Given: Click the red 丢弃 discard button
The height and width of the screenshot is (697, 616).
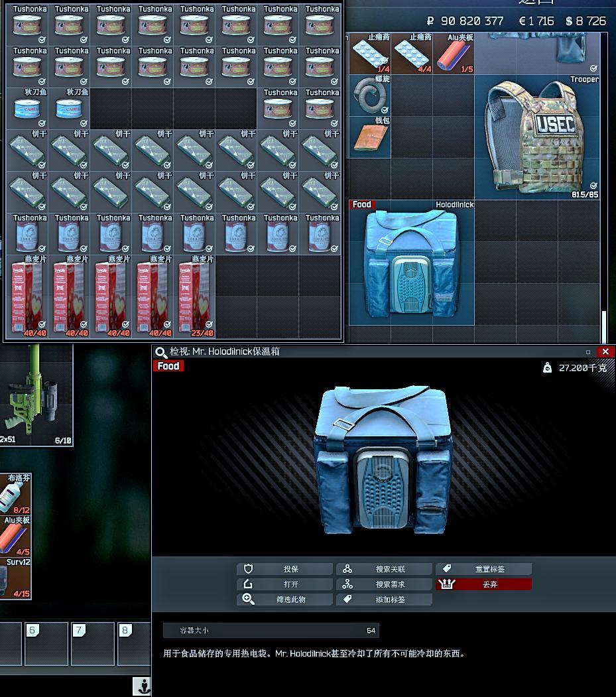Looking at the screenshot, I should click(484, 584).
